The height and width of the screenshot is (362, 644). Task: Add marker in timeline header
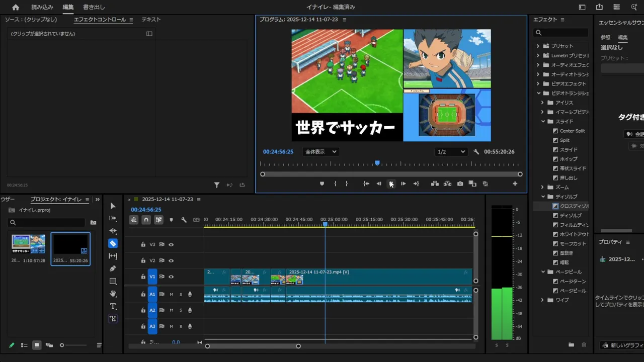tap(171, 220)
